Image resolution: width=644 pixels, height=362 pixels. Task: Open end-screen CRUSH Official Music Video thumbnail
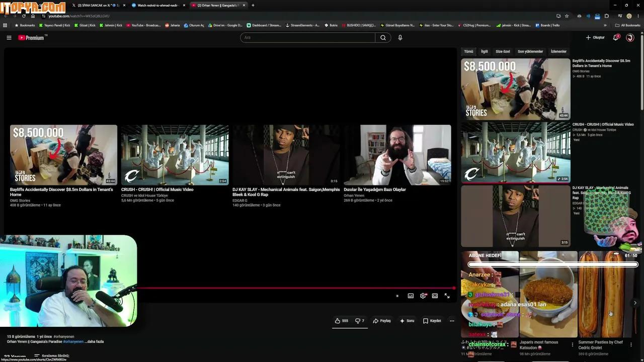(x=175, y=155)
